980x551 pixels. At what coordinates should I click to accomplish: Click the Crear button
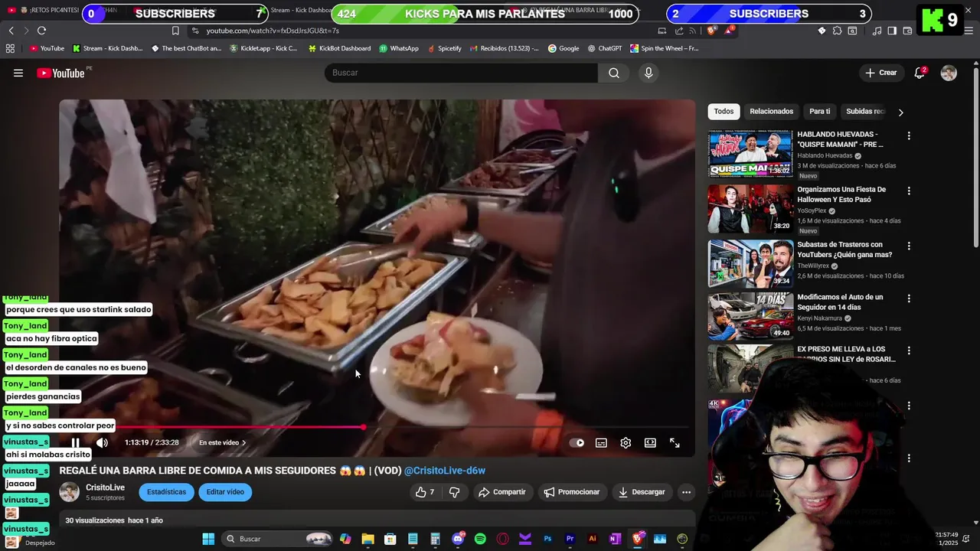pos(880,73)
